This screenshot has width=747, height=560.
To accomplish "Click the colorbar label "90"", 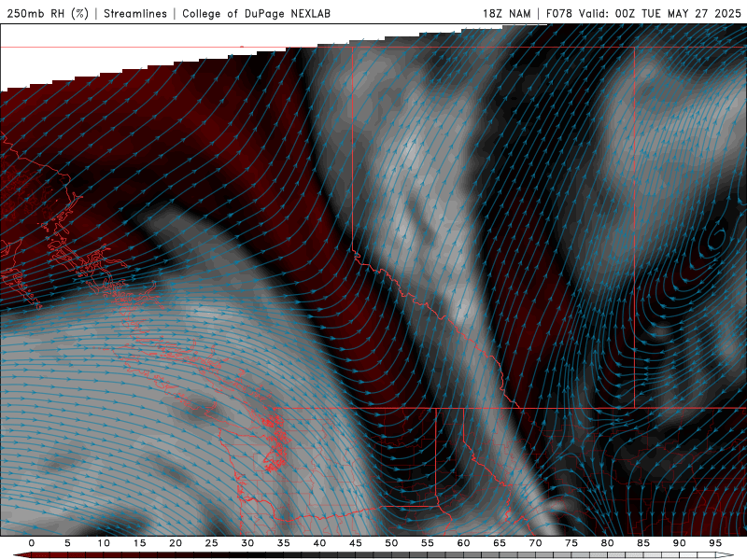I will tap(680, 543).
